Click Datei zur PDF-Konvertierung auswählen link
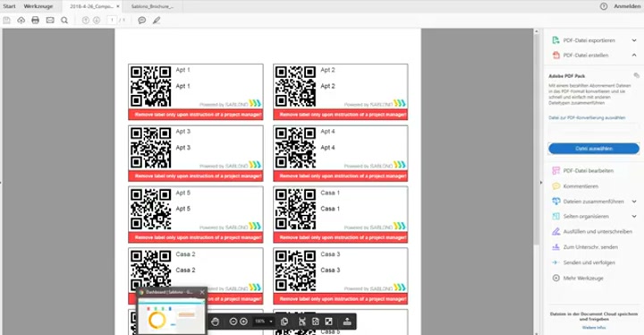644x335 pixels. pyautogui.click(x=587, y=117)
